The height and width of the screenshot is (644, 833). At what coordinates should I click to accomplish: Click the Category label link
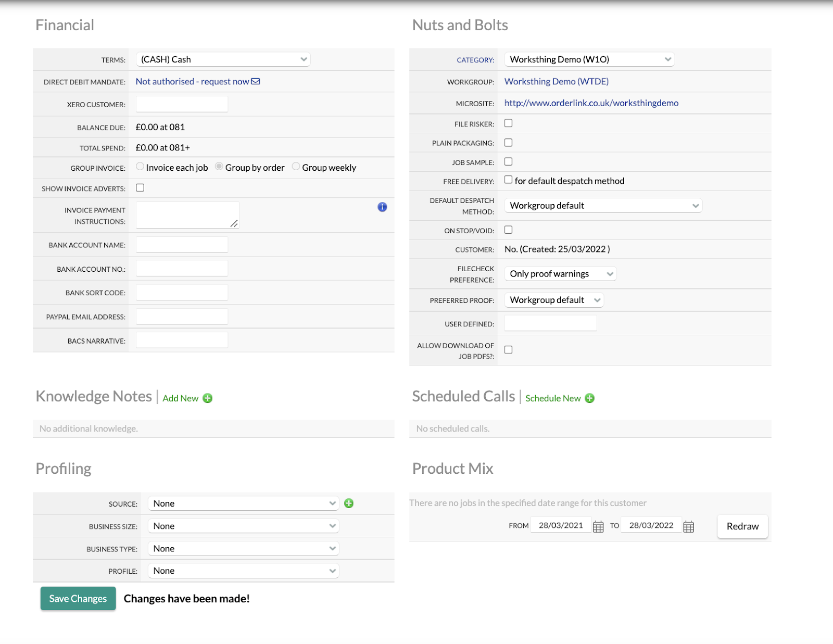(x=475, y=60)
